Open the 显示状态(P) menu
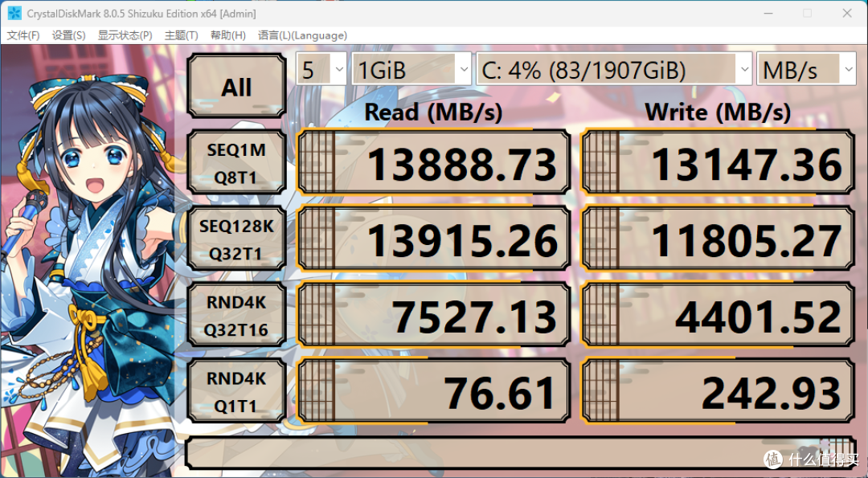The image size is (868, 478). 125,35
